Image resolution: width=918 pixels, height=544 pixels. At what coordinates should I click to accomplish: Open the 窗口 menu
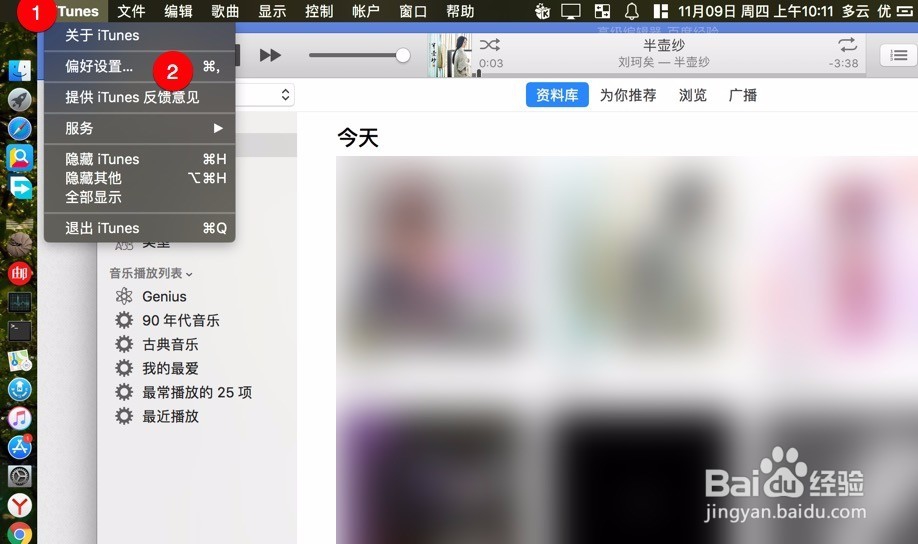(x=413, y=11)
